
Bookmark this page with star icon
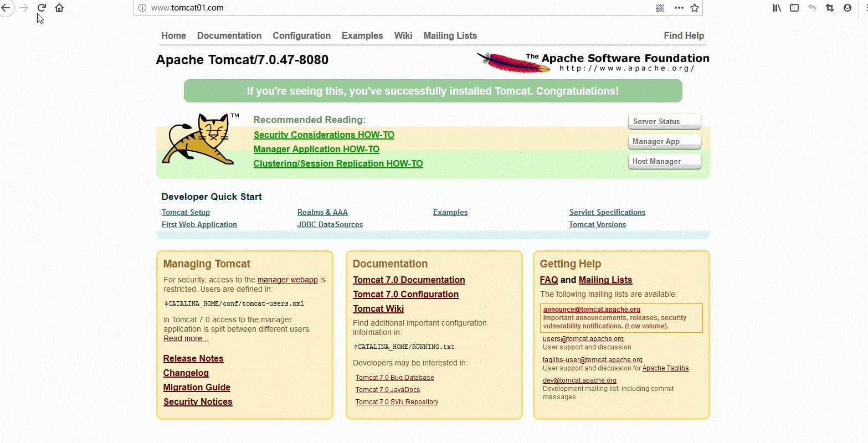click(x=695, y=8)
